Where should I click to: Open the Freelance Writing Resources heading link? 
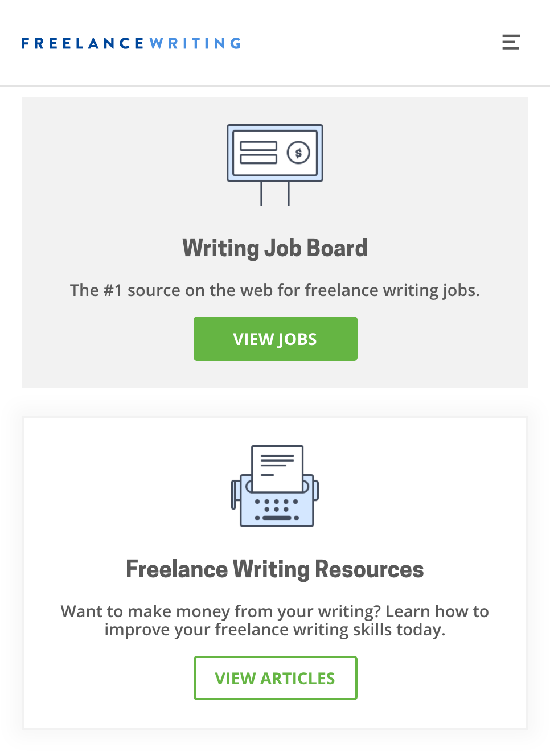(274, 568)
